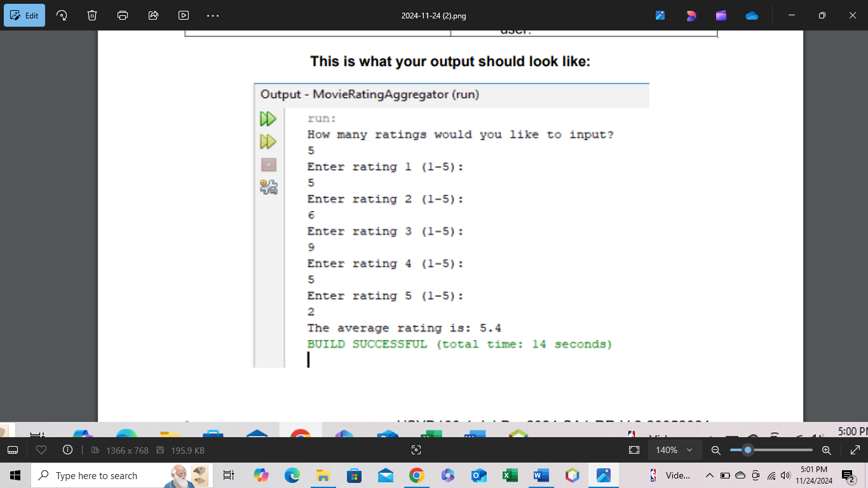Enter fullscreen viewing mode
Image resolution: width=868 pixels, height=488 pixels.
click(855, 450)
